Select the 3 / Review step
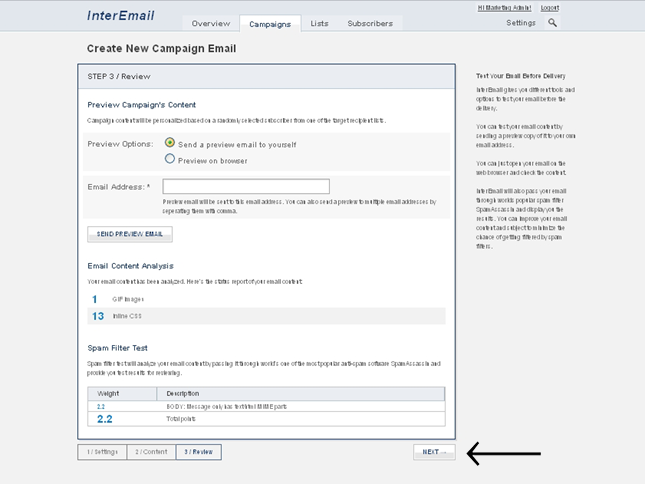The image size is (645, 484). coord(198,452)
